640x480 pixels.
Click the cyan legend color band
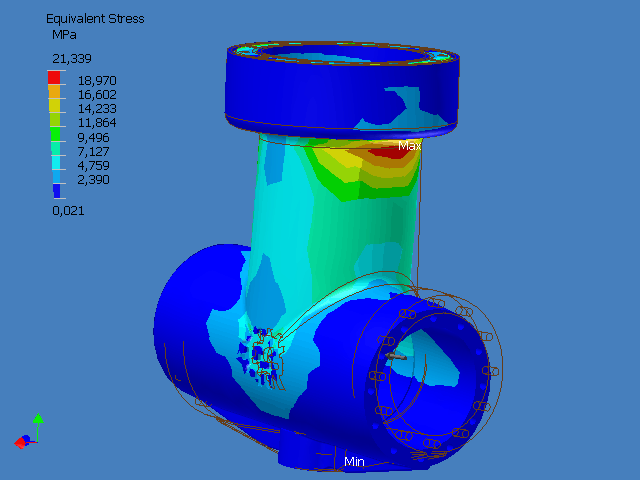tap(56, 162)
